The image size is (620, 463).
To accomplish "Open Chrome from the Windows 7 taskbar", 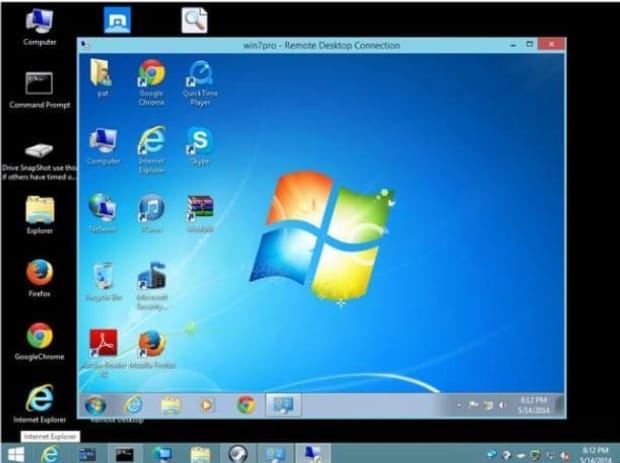I will point(246,405).
